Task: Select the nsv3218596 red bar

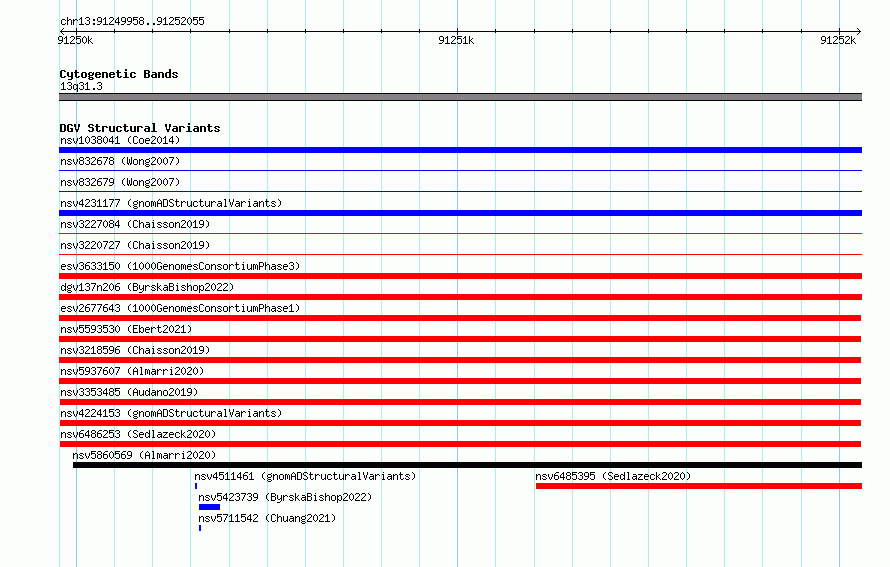Action: (460, 360)
